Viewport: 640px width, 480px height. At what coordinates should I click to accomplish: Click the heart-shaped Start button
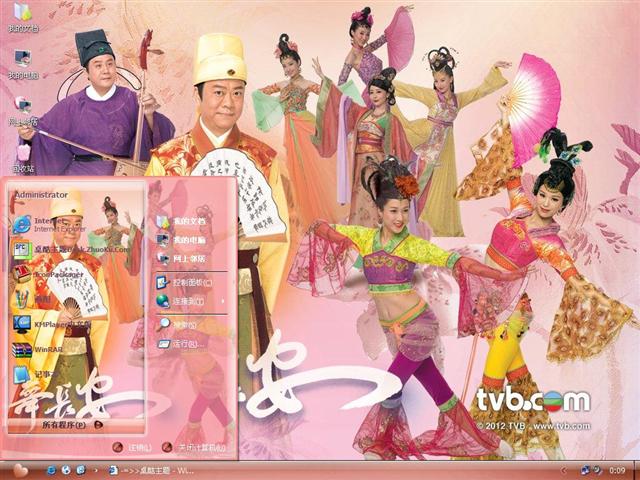point(20,471)
